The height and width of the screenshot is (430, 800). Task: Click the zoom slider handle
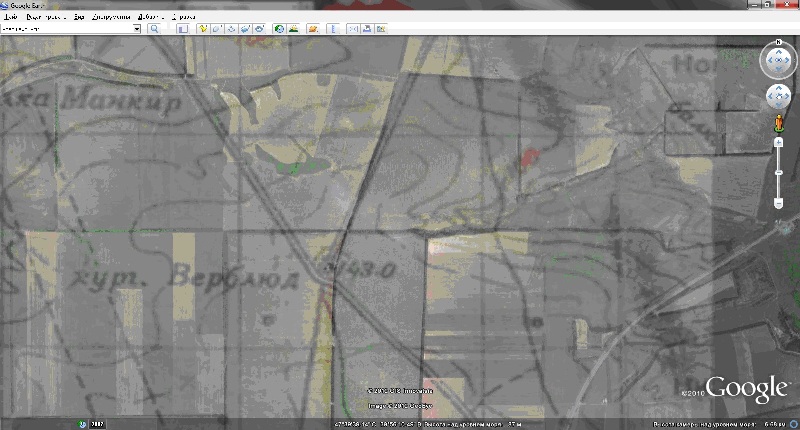coord(778,174)
